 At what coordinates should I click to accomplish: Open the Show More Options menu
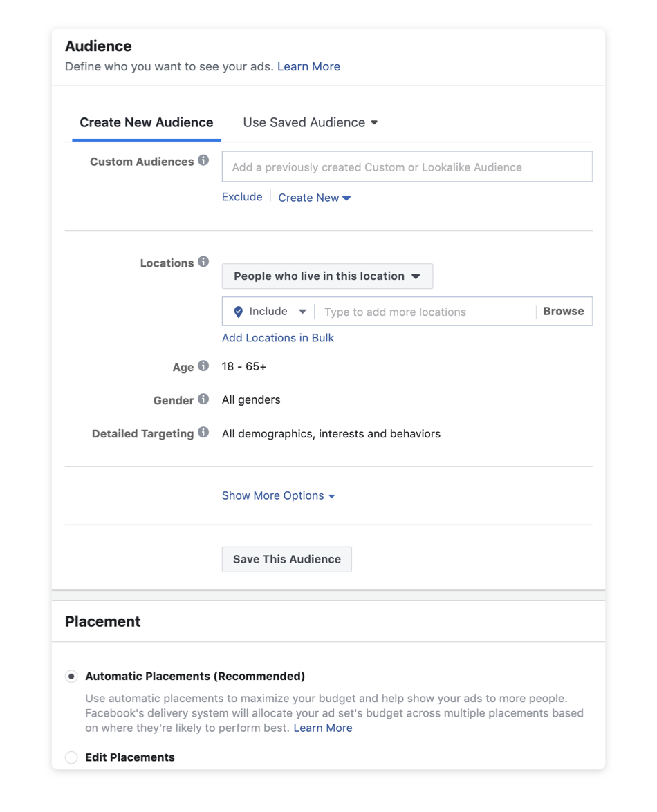click(x=273, y=495)
